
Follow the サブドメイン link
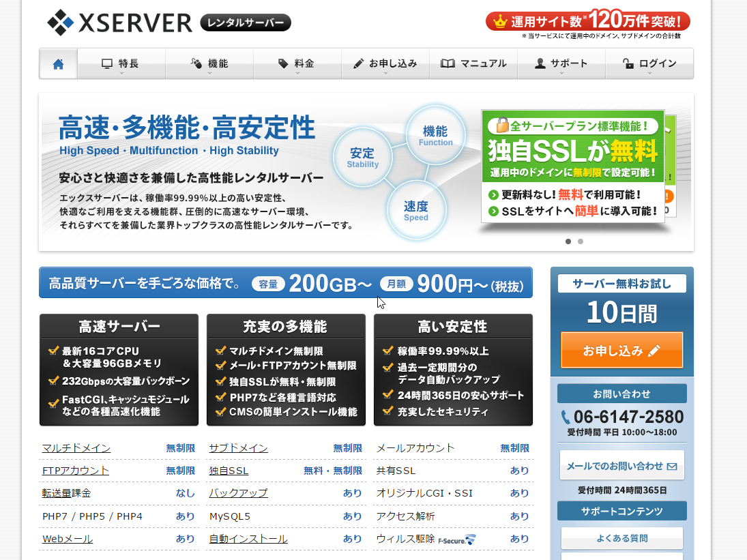(x=238, y=448)
